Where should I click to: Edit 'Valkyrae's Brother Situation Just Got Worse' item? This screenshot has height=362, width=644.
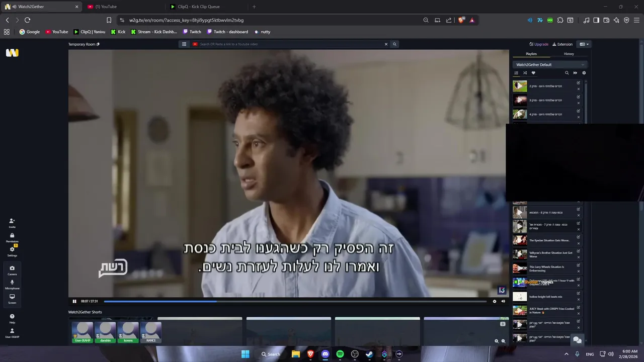tap(578, 251)
